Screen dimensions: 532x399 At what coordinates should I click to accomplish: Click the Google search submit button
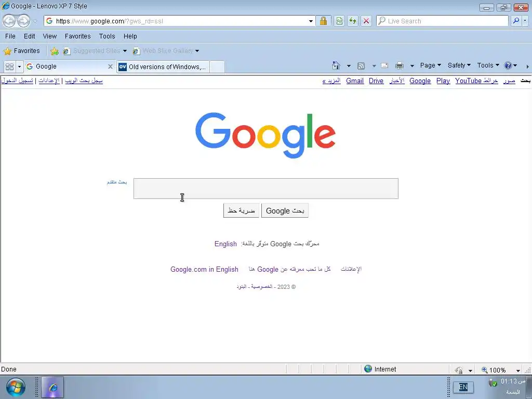(285, 211)
